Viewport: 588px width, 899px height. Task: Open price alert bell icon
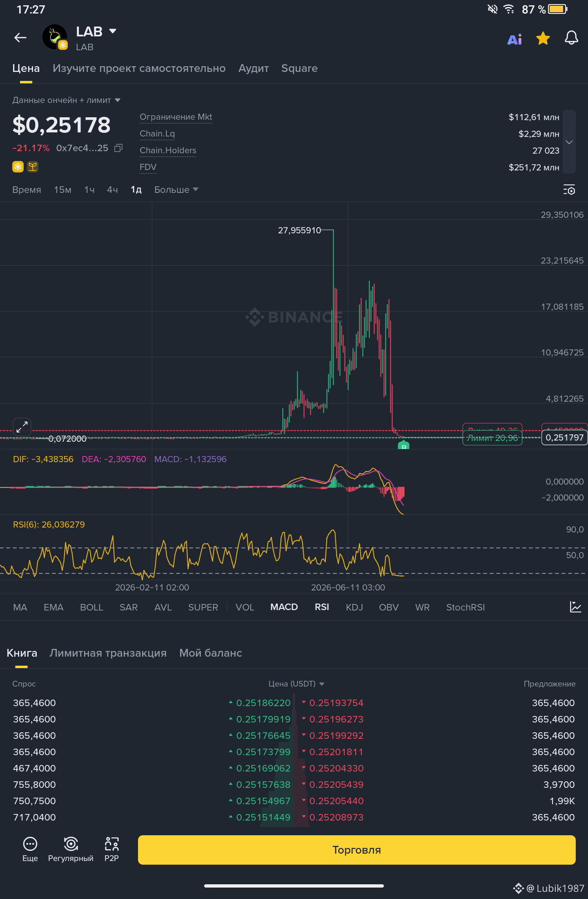pos(571,38)
